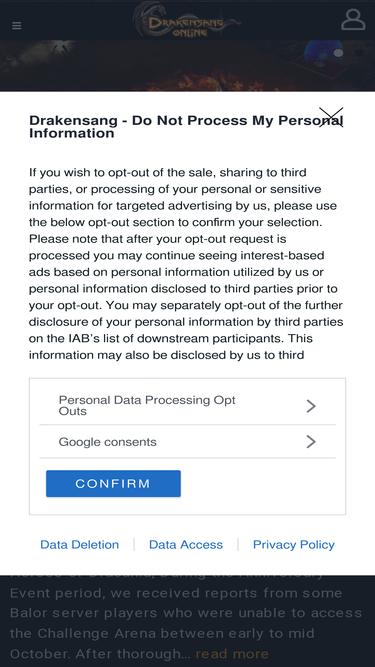Expand the Google consents chevron arrow
The image size is (375, 667).
(x=311, y=442)
